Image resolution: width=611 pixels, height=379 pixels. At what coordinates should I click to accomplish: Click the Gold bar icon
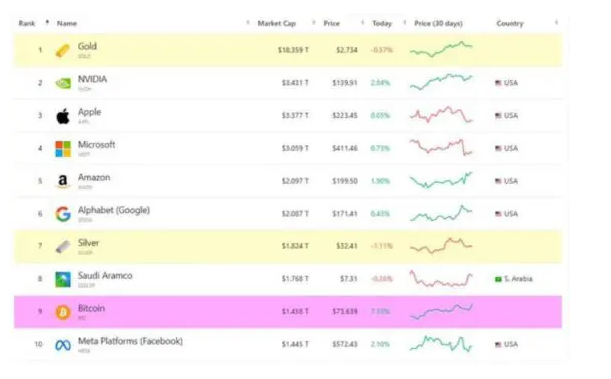(63, 51)
